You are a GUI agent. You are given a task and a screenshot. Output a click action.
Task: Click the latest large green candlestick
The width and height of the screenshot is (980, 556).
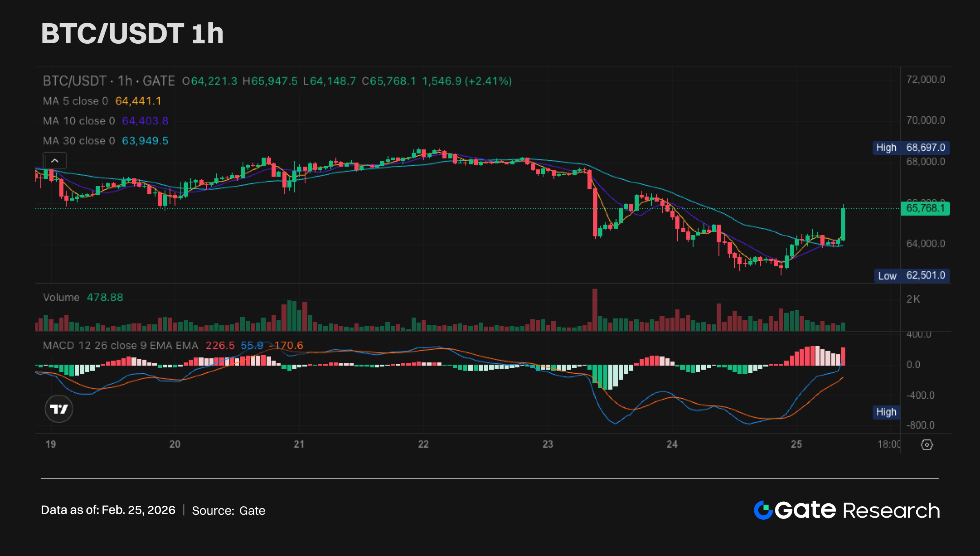843,225
